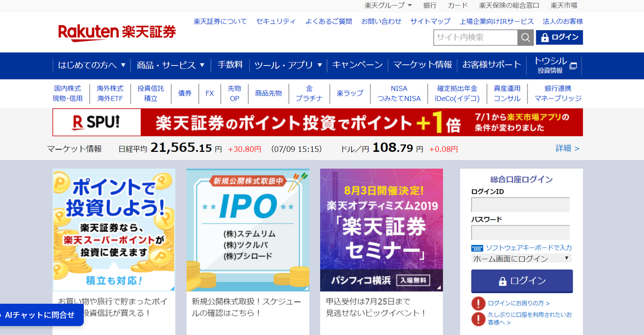This screenshot has width=644, height=335.
Task: Go to 投資信託 積立
Action: pyautogui.click(x=151, y=94)
